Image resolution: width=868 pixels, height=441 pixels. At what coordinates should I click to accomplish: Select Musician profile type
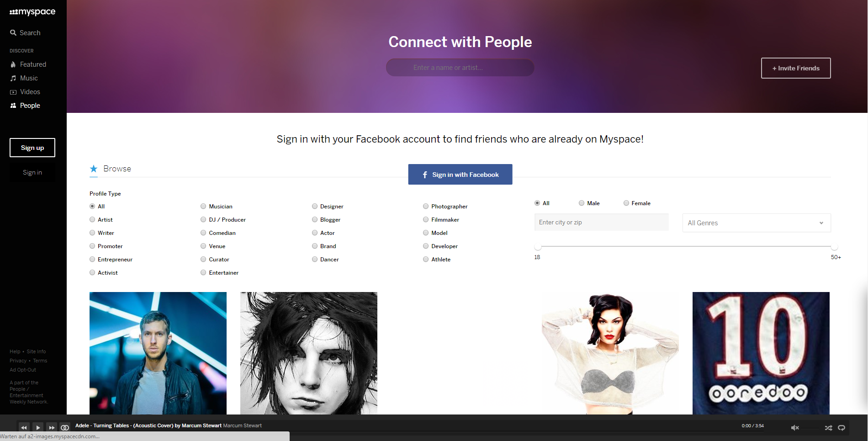pyautogui.click(x=203, y=207)
